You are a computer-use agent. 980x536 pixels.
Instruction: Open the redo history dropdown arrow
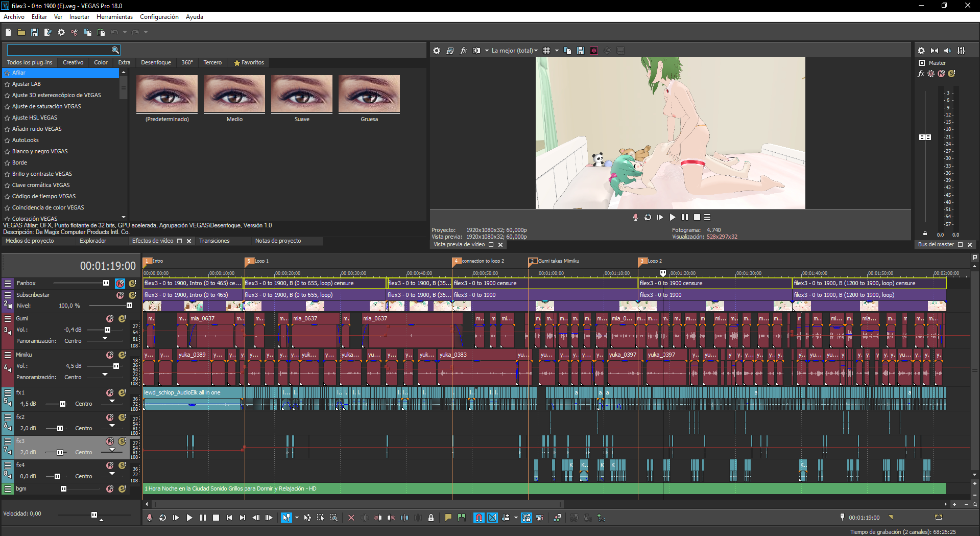146,32
